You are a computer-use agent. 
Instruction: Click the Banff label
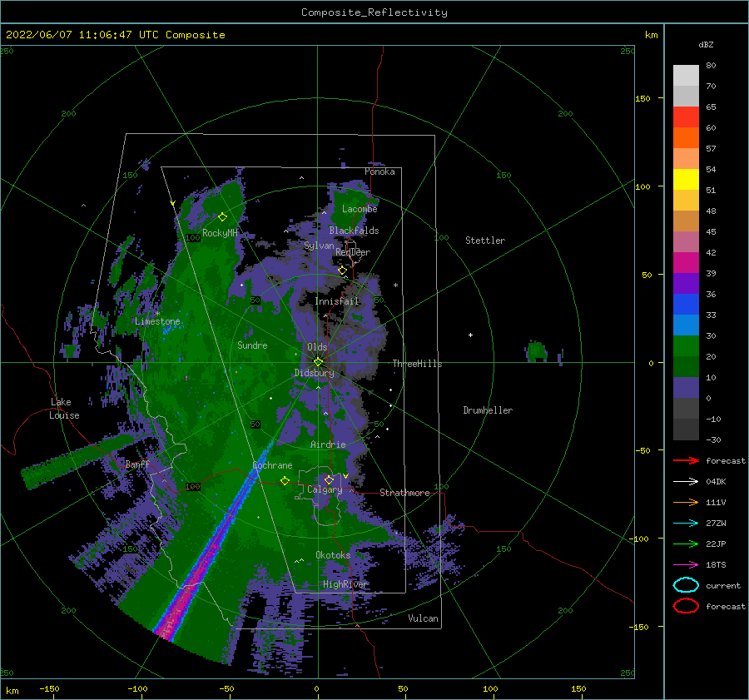pyautogui.click(x=137, y=464)
